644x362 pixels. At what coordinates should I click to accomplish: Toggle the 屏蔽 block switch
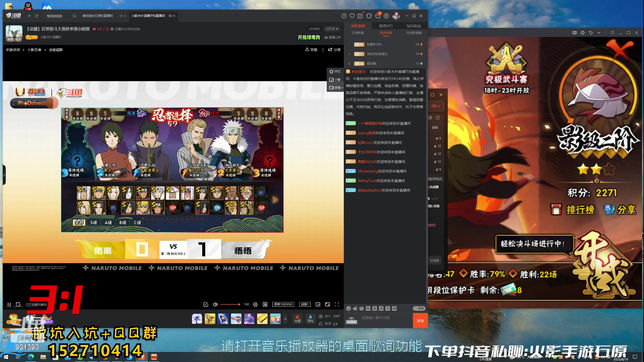pyautogui.click(x=419, y=308)
